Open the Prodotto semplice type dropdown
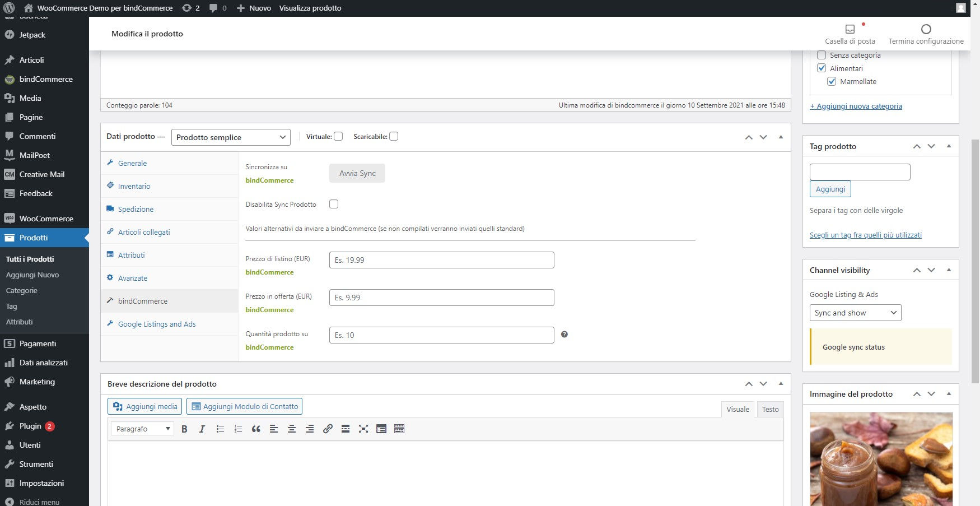This screenshot has width=980, height=506. pos(231,137)
